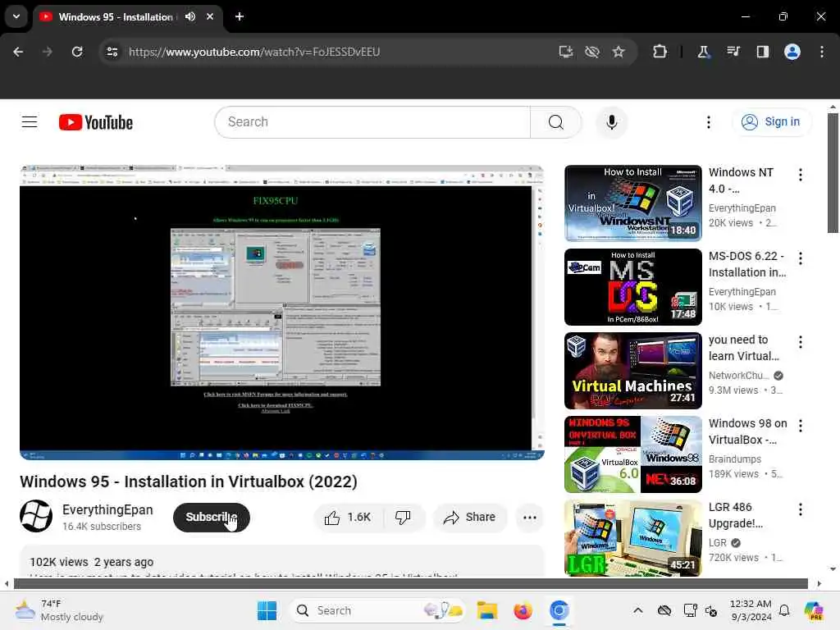This screenshot has height=630, width=840.
Task: Open media controls in the toolbar
Action: pyautogui.click(x=733, y=52)
